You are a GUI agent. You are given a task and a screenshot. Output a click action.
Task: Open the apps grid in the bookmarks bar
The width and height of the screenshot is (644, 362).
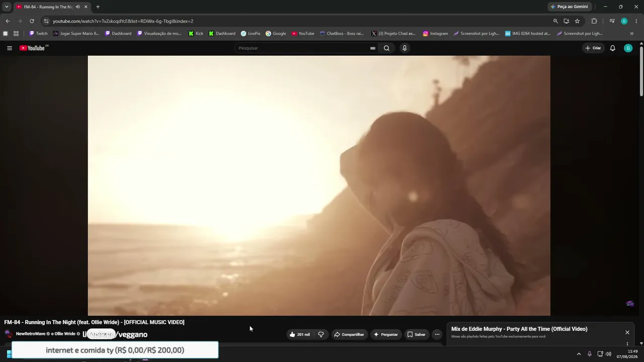16,34
